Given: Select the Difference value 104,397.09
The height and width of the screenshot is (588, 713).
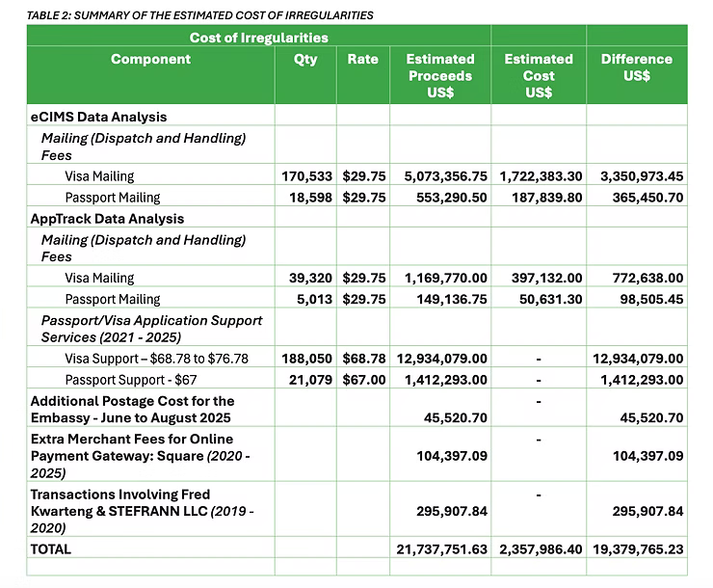Looking at the screenshot, I should point(647,456).
